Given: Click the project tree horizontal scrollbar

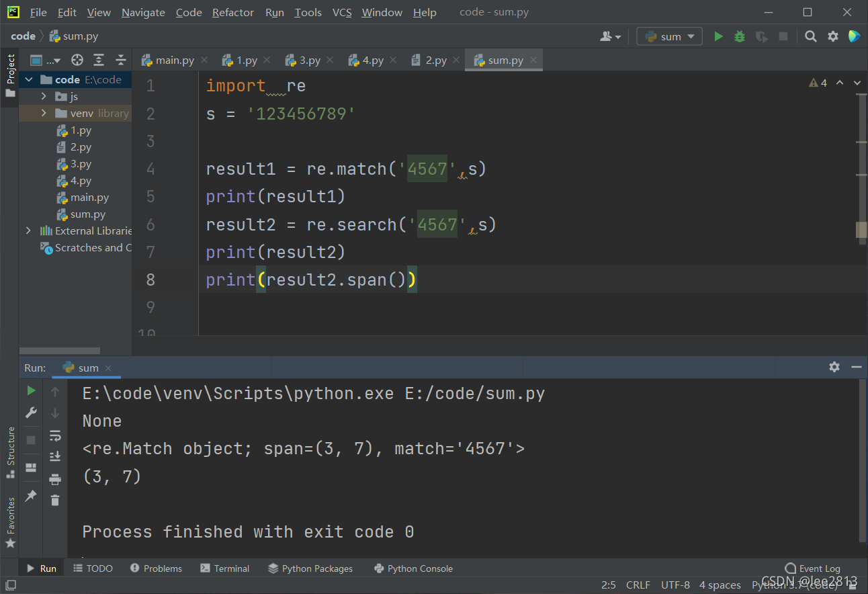Looking at the screenshot, I should coord(60,351).
